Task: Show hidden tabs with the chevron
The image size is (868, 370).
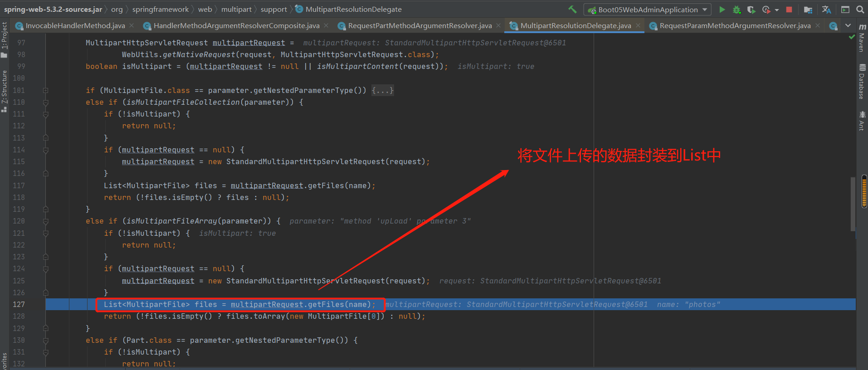Action: (848, 25)
